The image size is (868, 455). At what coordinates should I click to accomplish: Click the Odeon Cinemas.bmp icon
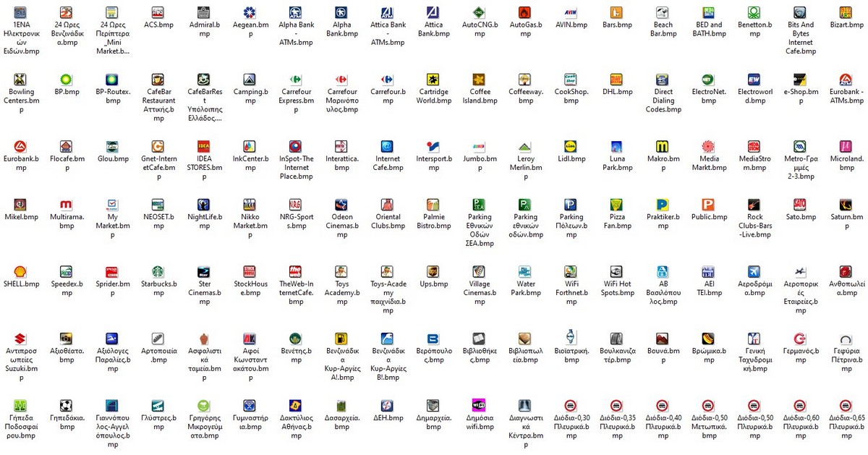[x=341, y=205]
